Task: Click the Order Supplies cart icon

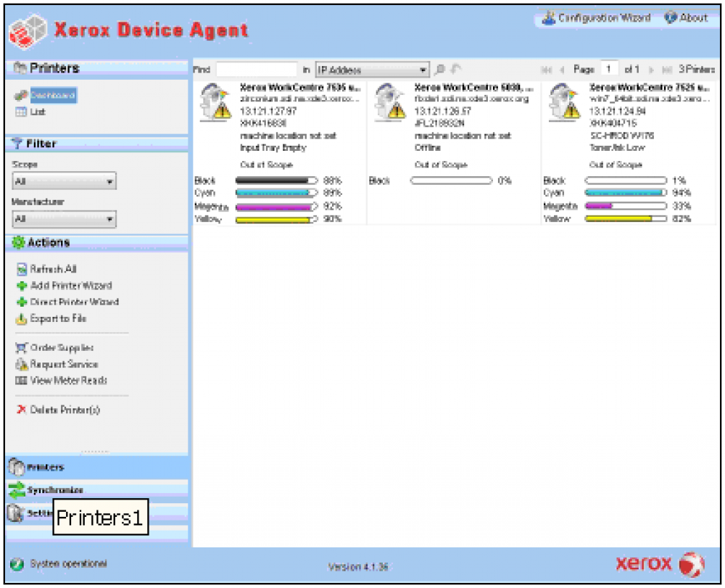Action: [21, 347]
